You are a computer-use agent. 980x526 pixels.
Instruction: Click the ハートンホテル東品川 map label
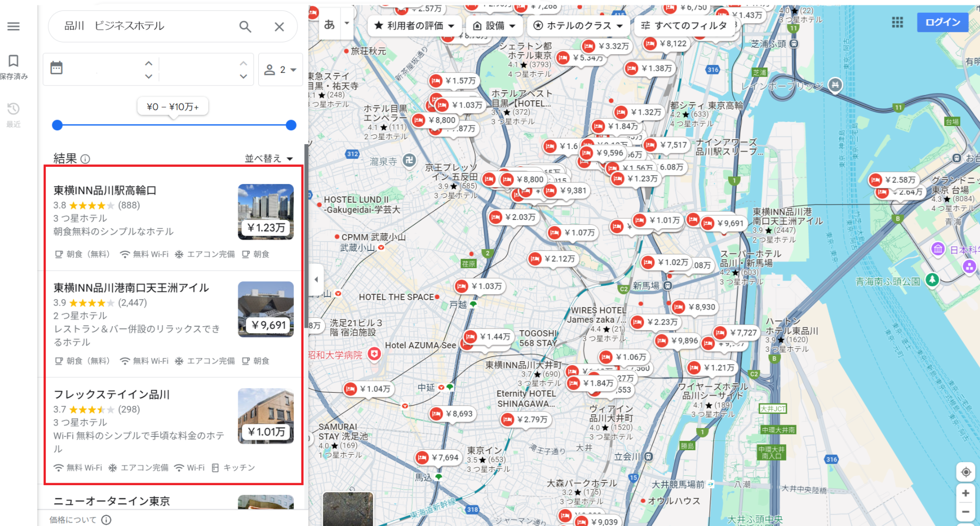coord(791,325)
